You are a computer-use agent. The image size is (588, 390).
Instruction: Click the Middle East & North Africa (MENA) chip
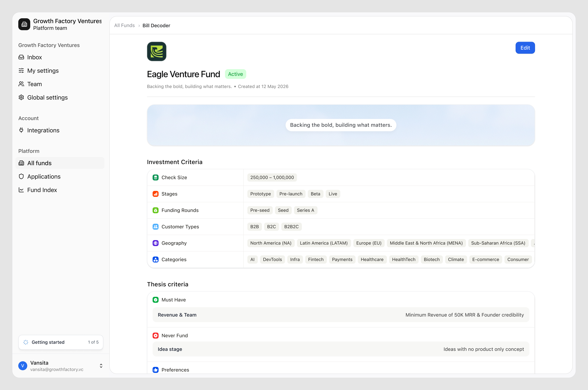tap(426, 243)
